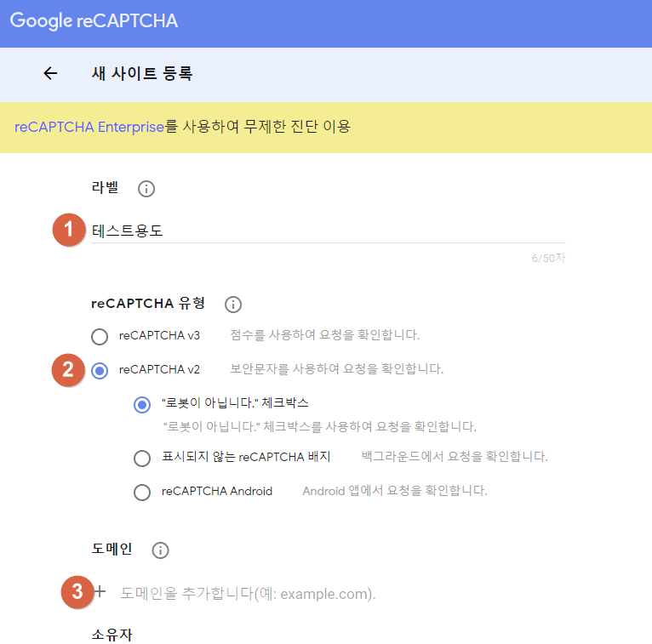652x644 pixels.
Task: Click the 새 사이트 등록 page title
Action: 142,73
